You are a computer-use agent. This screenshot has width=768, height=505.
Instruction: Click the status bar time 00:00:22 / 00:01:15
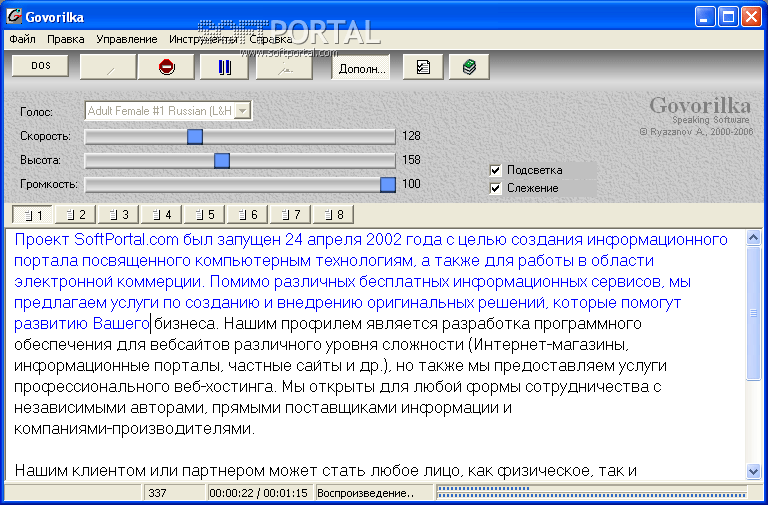coord(258,493)
